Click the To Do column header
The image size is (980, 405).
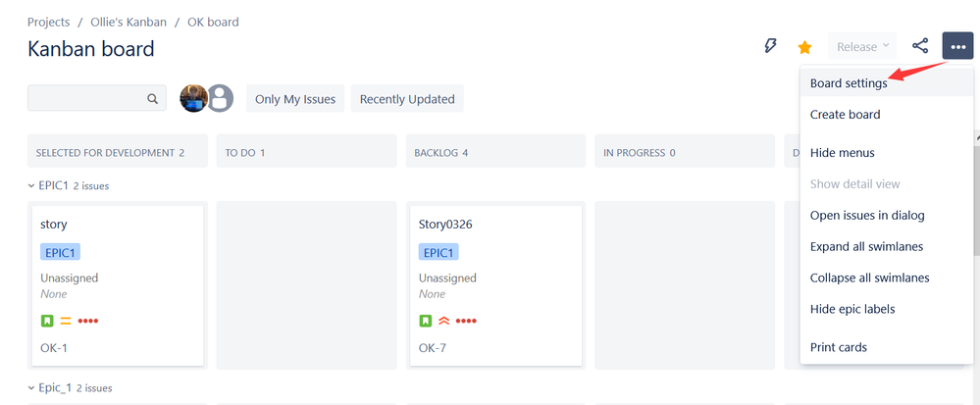click(x=306, y=151)
